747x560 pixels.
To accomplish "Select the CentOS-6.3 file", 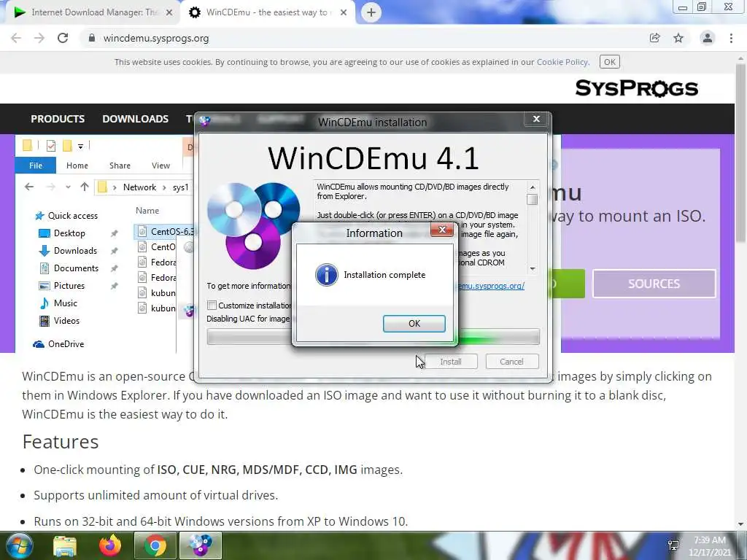I will coord(166,231).
